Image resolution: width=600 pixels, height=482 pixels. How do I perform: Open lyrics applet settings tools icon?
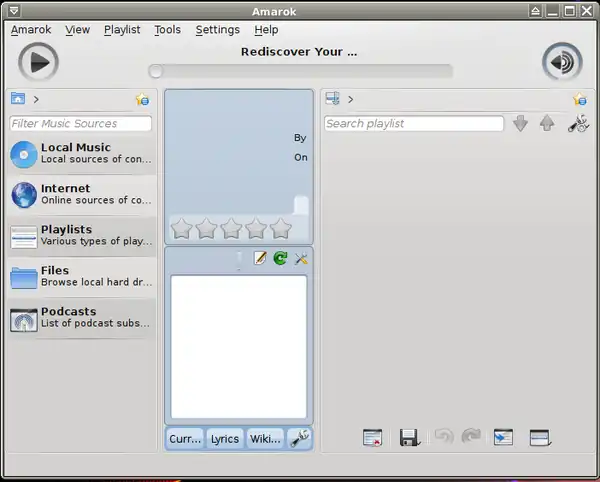click(x=300, y=259)
